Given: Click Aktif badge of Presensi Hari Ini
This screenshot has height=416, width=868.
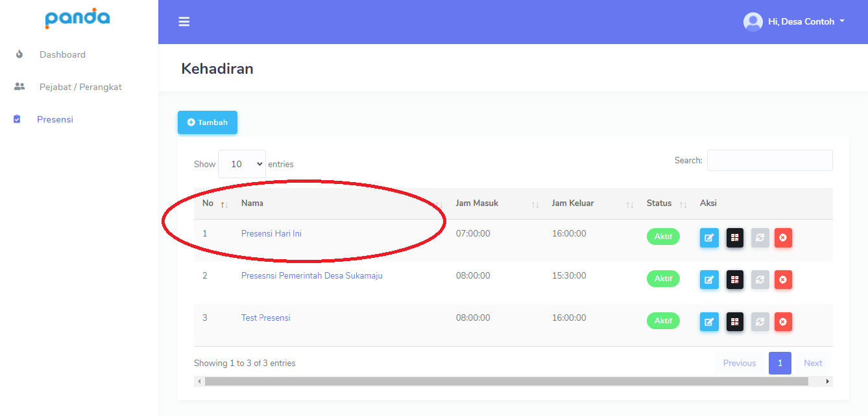Looking at the screenshot, I should 663,237.
